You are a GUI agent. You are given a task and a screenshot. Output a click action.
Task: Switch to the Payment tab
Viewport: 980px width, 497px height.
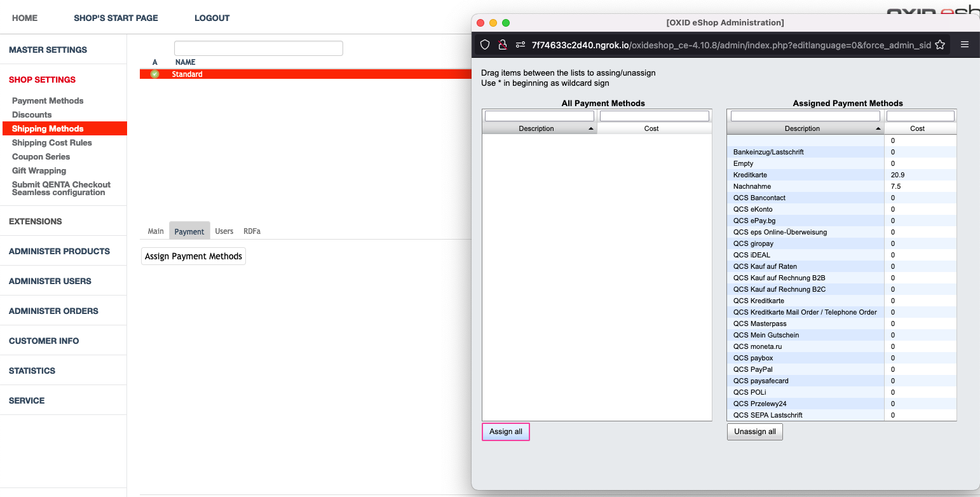[189, 231]
